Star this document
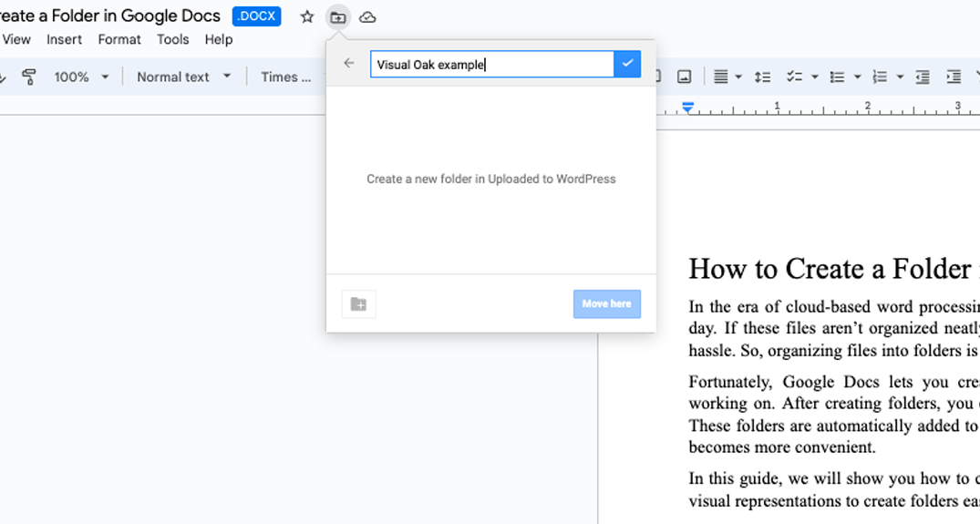The image size is (980, 524). (x=307, y=17)
